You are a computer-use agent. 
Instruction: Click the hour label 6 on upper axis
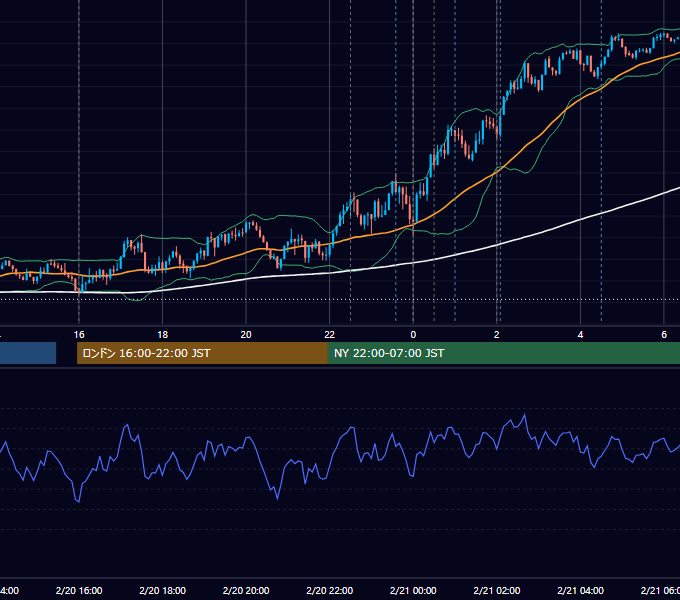click(664, 335)
